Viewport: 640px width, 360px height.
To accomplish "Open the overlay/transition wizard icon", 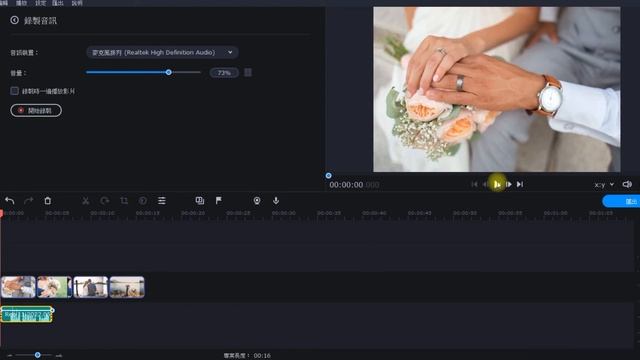I will pos(200,200).
